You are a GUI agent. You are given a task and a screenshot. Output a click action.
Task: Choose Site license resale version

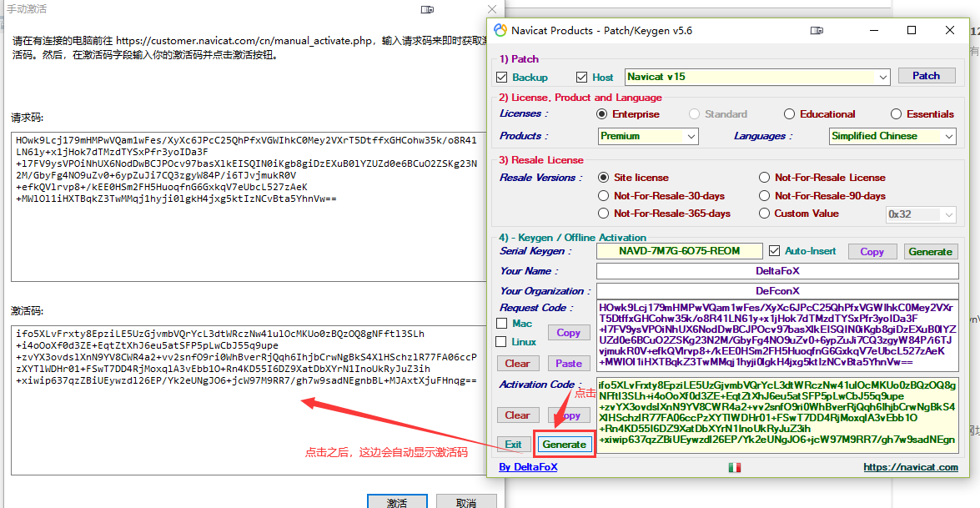click(603, 178)
